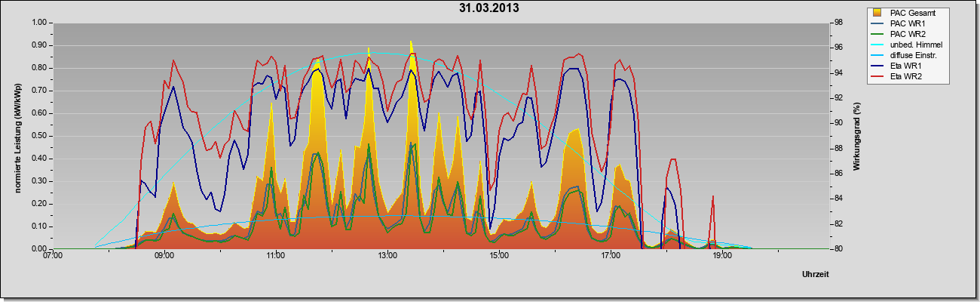Click the normierte Leistung axis title
This screenshot has height=302, width=980.
point(18,135)
